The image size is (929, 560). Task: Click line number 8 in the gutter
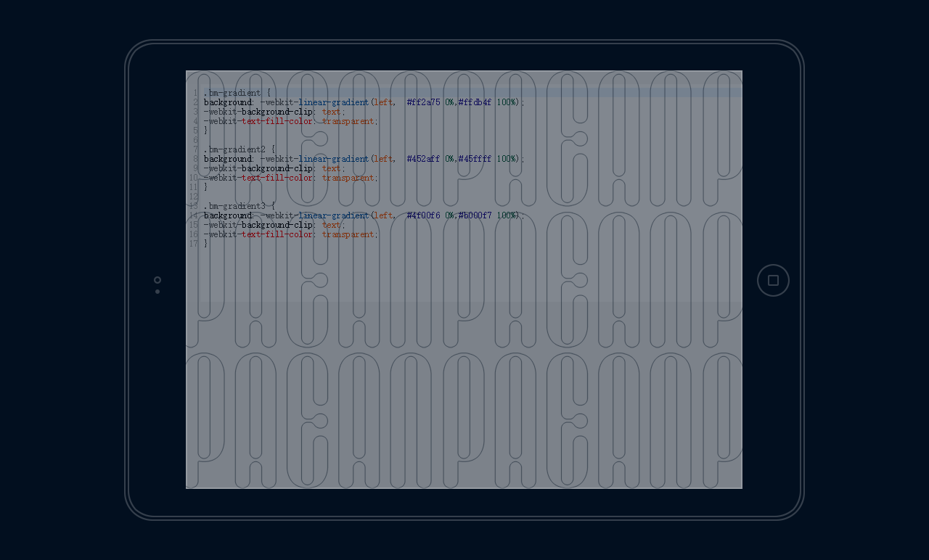coord(195,159)
